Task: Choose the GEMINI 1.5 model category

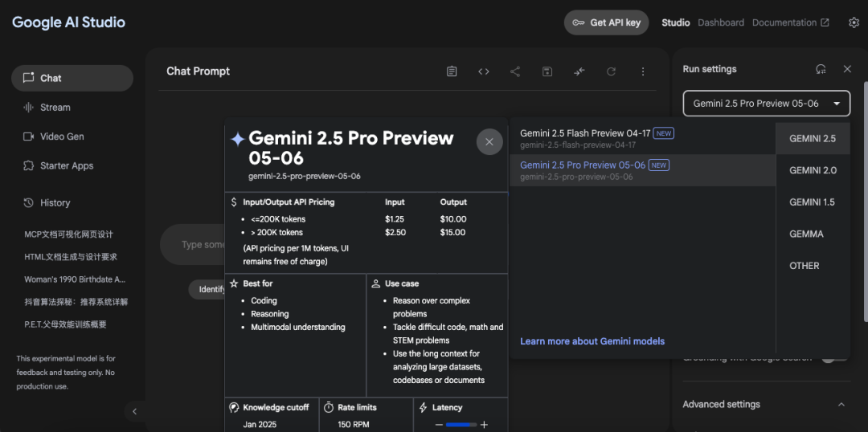Action: coord(813,202)
